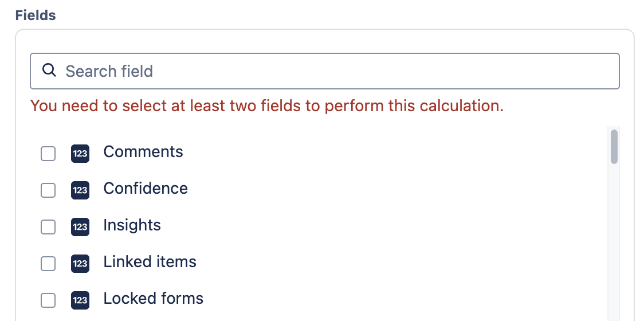644x321 pixels.
Task: Click the 123 number icon beside Insights
Action: tap(80, 227)
